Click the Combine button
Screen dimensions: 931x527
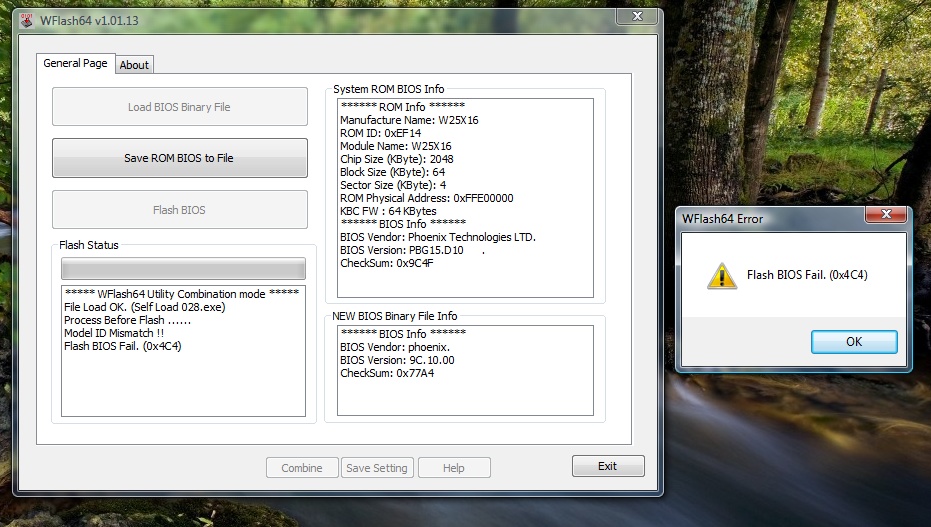(302, 468)
